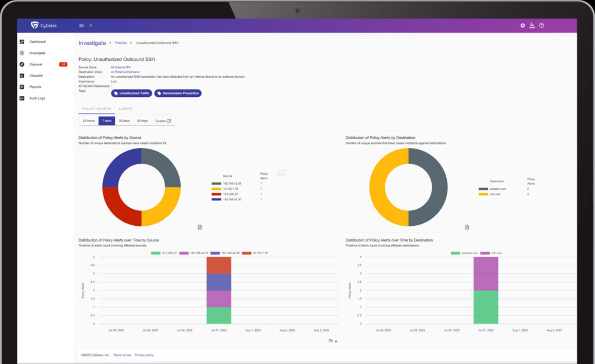Export the source donut chart data
The height and width of the screenshot is (364, 595).
[199, 227]
